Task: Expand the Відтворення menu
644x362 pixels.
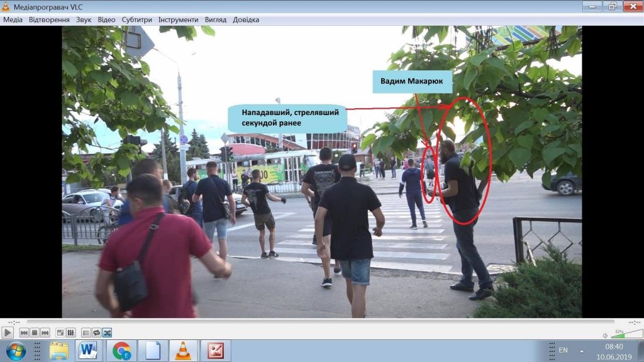Action: click(x=49, y=19)
